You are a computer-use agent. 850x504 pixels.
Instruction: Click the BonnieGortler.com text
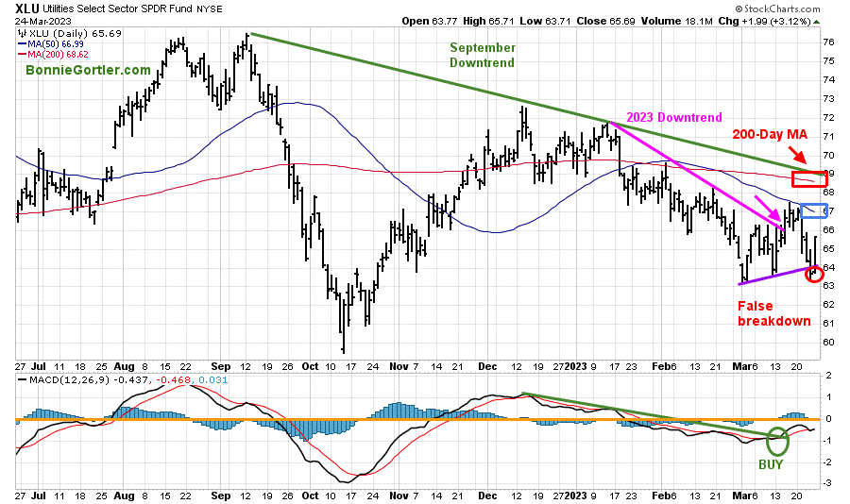tap(88, 70)
